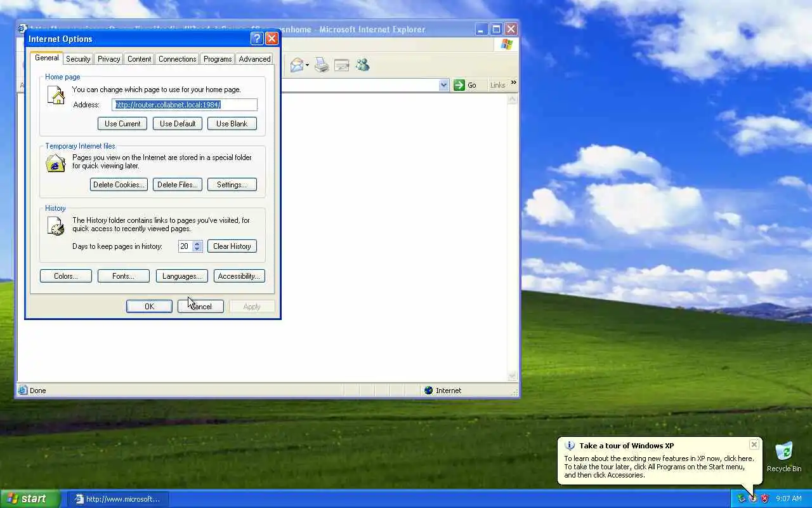The width and height of the screenshot is (812, 508).
Task: Click the red security shield tray icon
Action: (764, 499)
